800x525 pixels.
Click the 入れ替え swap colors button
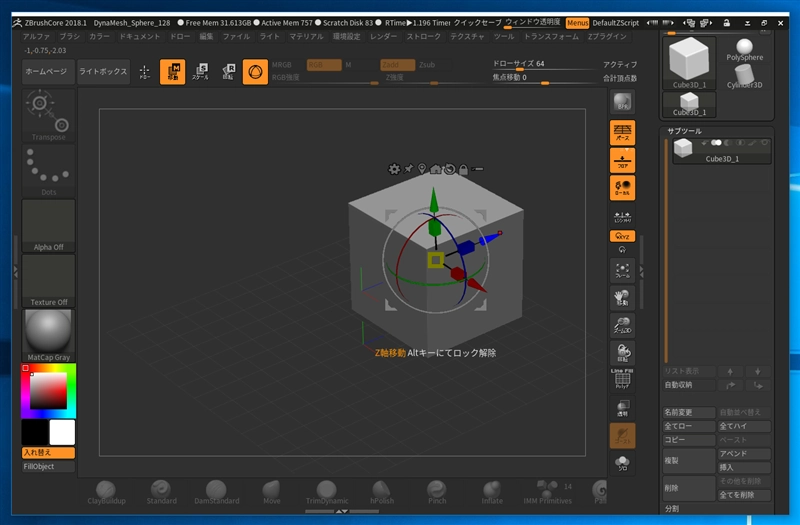coord(48,453)
